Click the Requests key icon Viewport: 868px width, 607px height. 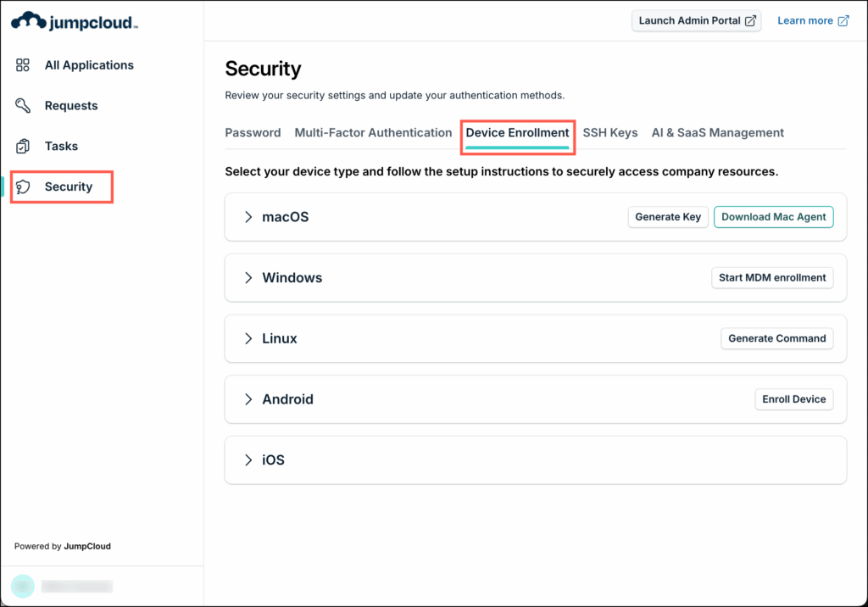point(24,106)
